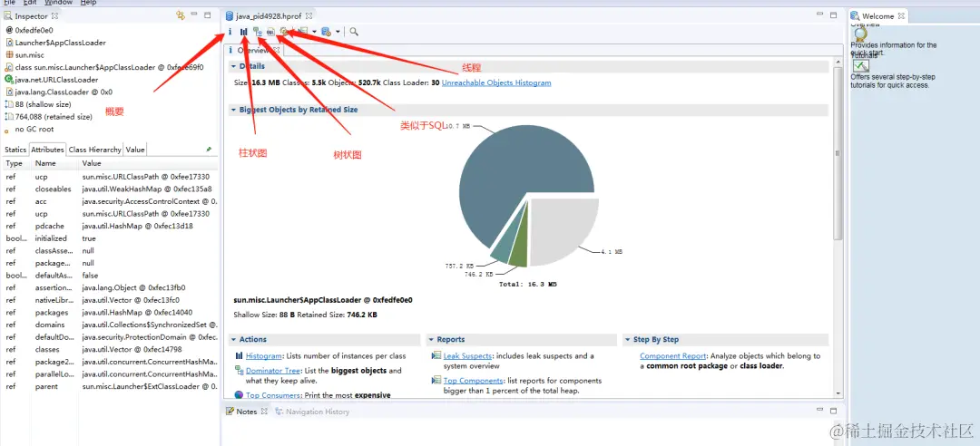Select the initialized true attribute row

click(x=111, y=238)
